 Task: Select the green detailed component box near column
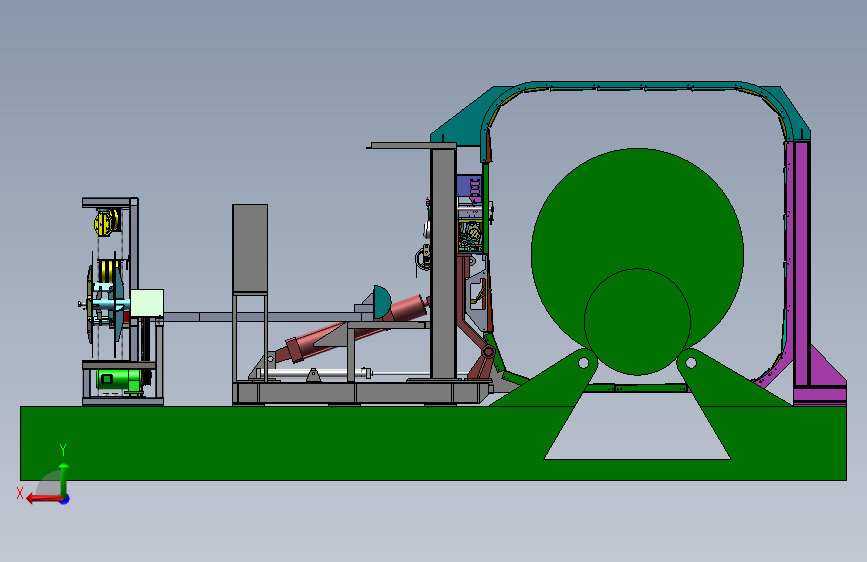tap(470, 236)
